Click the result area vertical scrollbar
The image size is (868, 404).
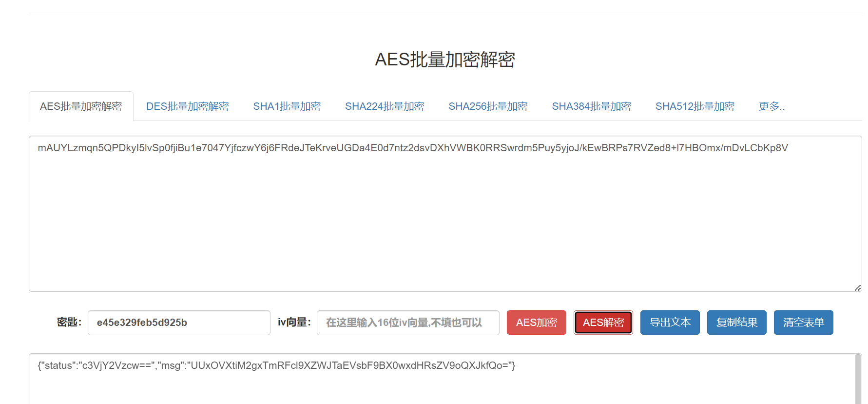(858, 379)
